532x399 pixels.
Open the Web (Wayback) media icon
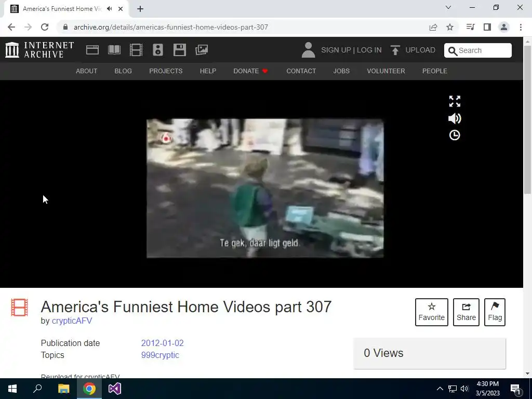click(92, 50)
